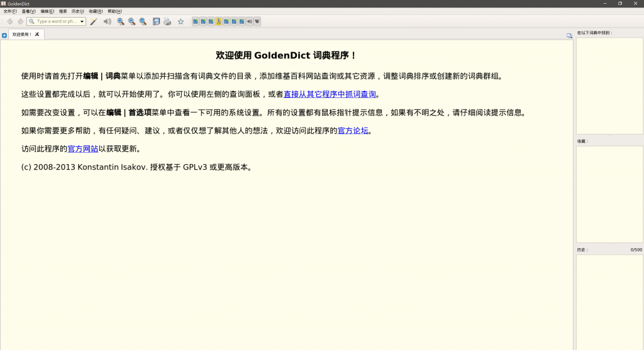Open the 查看(V) menu
This screenshot has height=350, width=644.
click(x=29, y=11)
